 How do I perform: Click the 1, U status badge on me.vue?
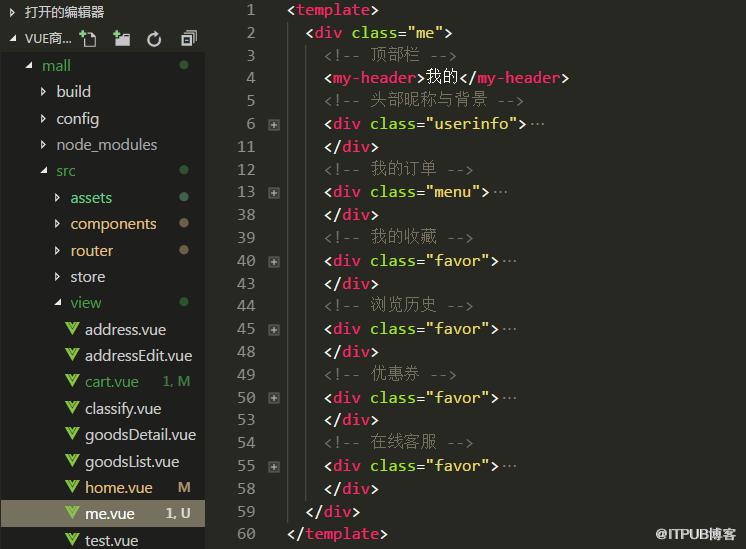[x=178, y=513]
